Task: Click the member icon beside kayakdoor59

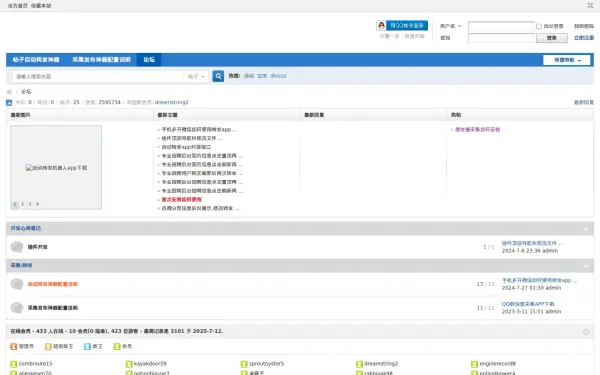Action: pyautogui.click(x=129, y=364)
